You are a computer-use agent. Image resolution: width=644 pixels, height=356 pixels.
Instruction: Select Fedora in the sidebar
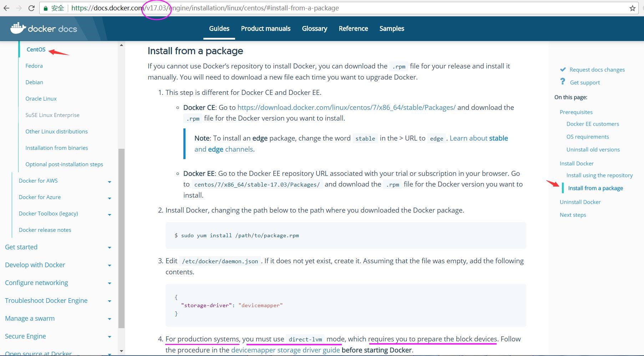[x=34, y=66]
